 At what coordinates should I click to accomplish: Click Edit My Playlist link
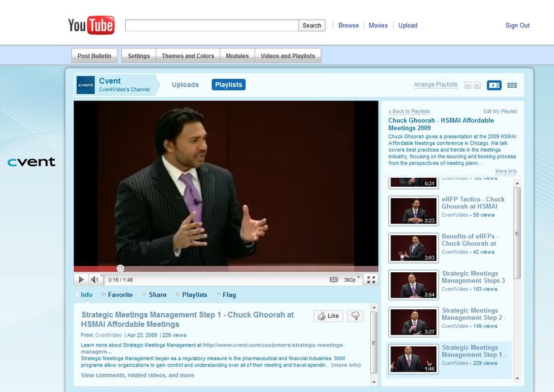tap(500, 111)
